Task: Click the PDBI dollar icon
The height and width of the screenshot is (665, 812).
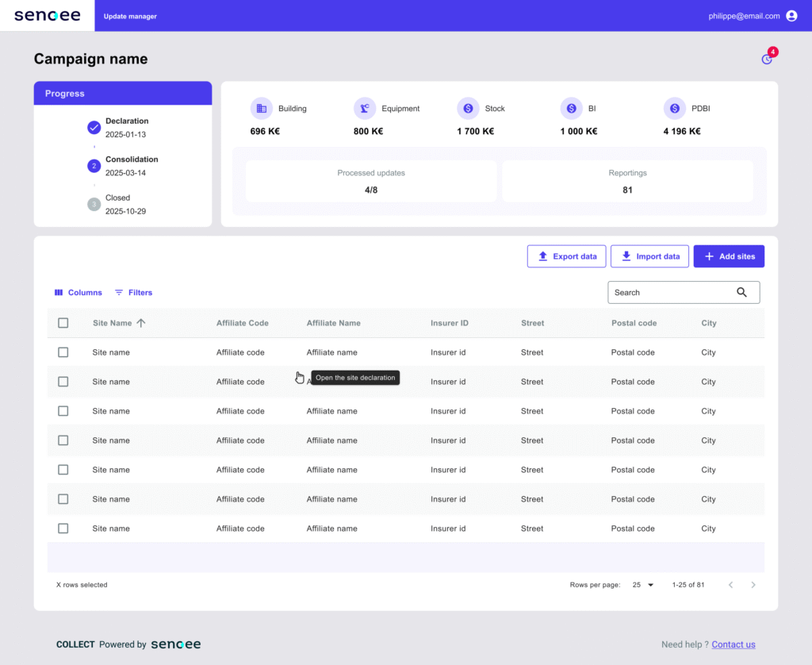Action: (674, 109)
